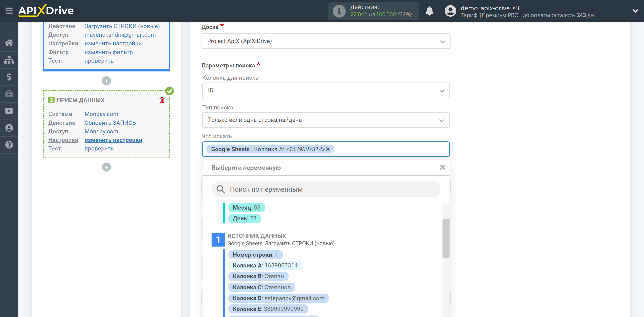
Task: Focus the Что искать field
Action: click(326, 149)
